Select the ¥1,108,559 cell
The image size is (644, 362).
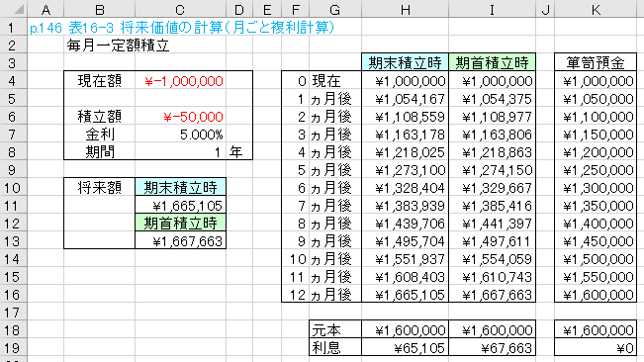405,117
